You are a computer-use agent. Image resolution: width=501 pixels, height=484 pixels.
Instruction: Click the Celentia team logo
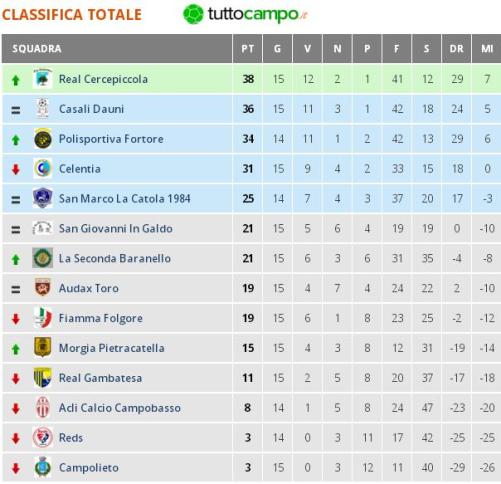tap(43, 168)
